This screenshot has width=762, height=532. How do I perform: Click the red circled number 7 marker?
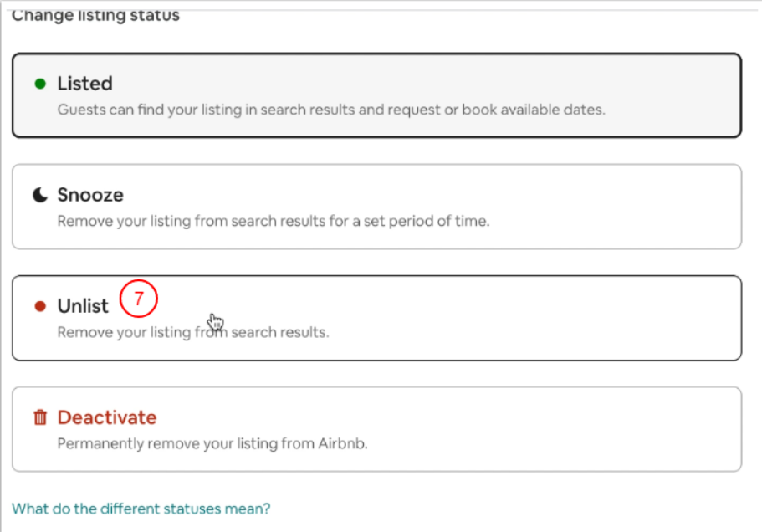(138, 299)
